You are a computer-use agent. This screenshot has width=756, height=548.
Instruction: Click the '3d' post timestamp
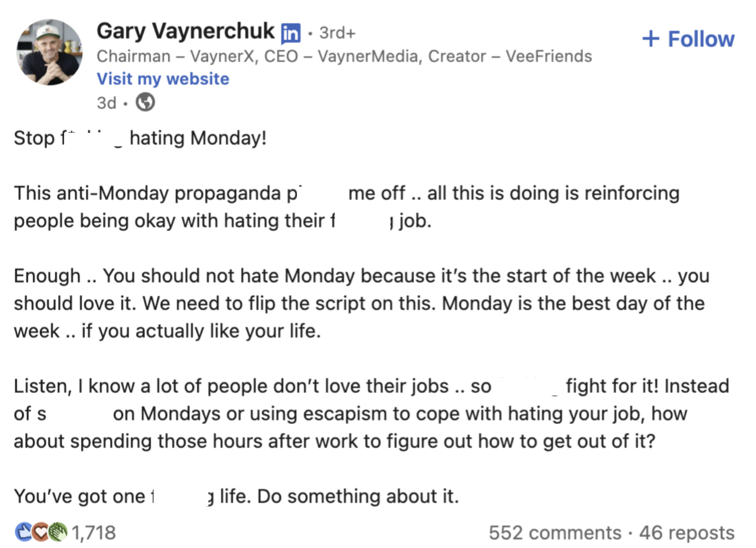pos(107,103)
